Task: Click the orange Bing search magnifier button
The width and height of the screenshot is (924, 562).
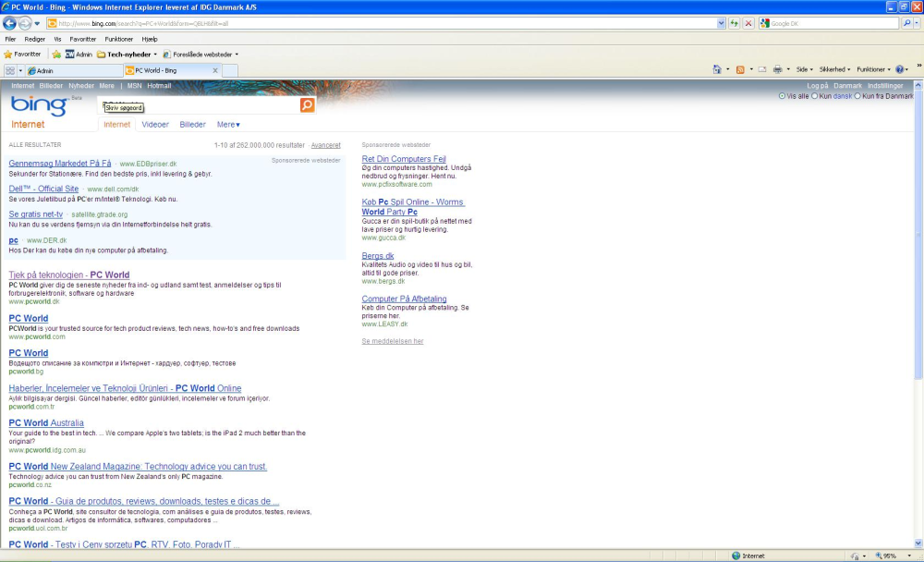Action: 307,105
